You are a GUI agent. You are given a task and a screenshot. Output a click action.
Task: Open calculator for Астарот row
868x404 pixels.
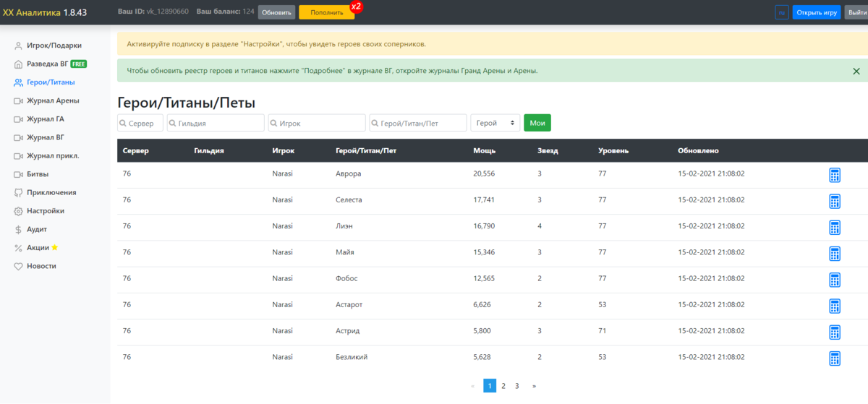pyautogui.click(x=834, y=306)
